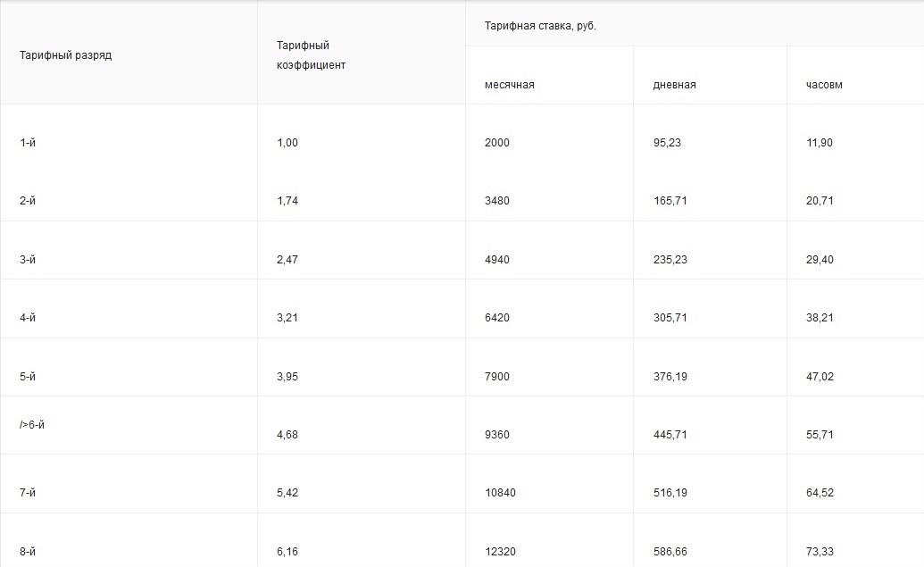Select the coefficient value 1,74

[287, 201]
